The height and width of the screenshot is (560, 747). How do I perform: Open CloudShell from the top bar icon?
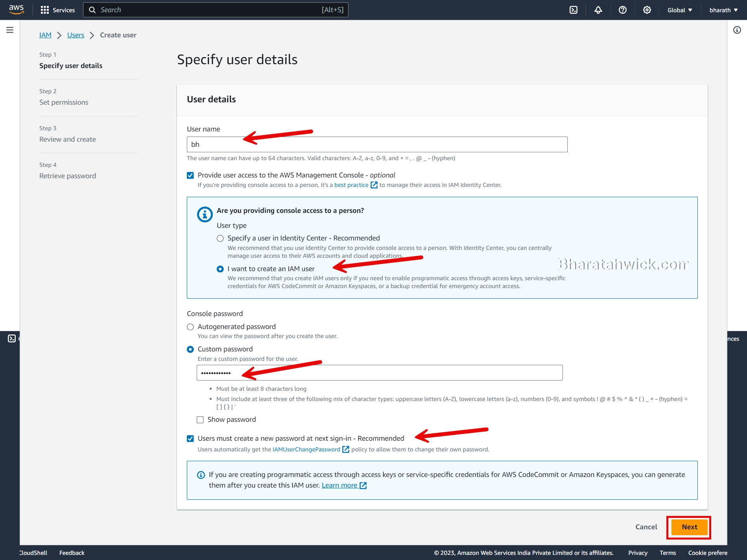[574, 10]
